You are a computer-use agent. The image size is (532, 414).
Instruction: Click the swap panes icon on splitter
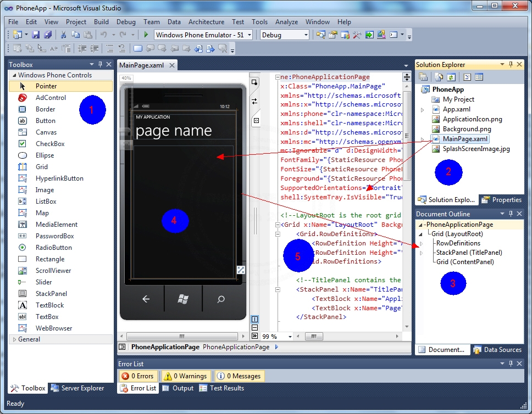point(254,101)
